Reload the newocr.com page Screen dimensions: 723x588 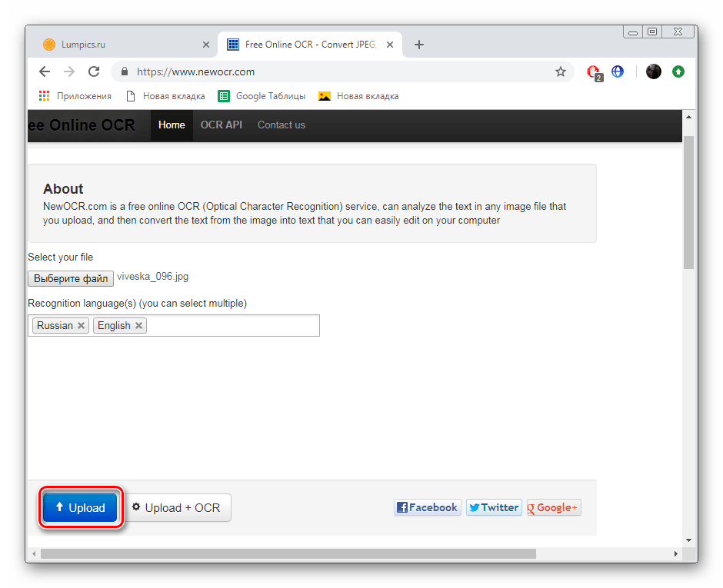click(94, 71)
